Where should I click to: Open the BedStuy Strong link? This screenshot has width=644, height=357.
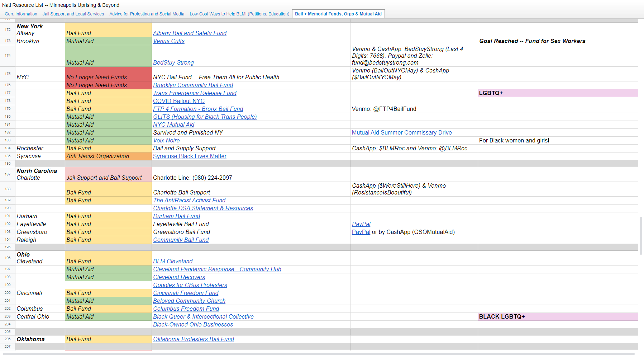[x=173, y=63]
